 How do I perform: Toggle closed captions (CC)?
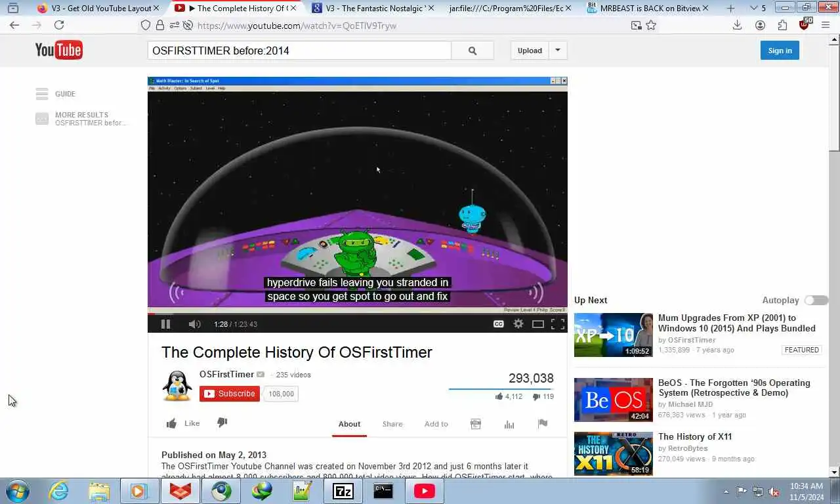[x=499, y=324]
